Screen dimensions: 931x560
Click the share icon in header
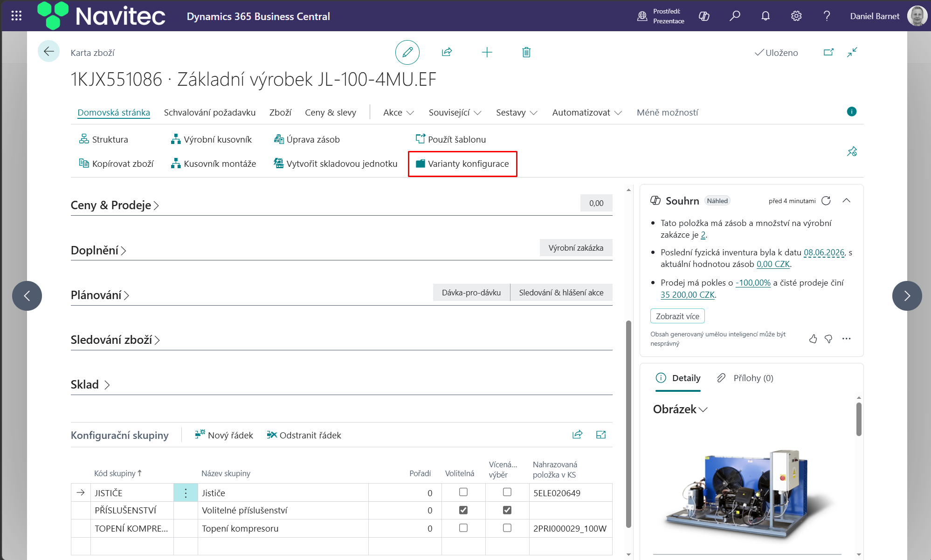pyautogui.click(x=447, y=52)
